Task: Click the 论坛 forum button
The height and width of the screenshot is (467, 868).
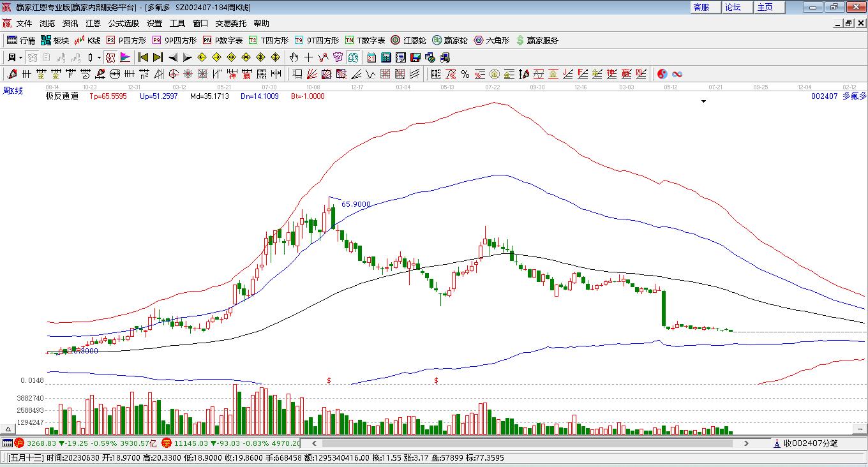Action: 737,7
